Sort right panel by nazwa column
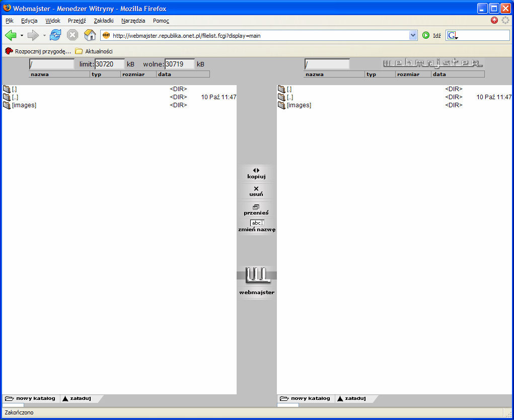The image size is (514, 420). tap(334, 75)
